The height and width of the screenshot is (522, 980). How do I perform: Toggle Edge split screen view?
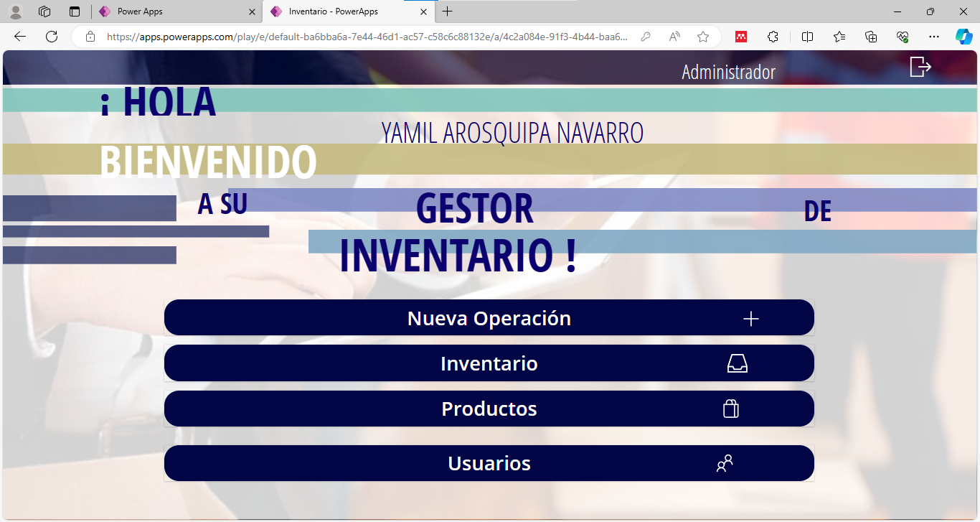(807, 37)
